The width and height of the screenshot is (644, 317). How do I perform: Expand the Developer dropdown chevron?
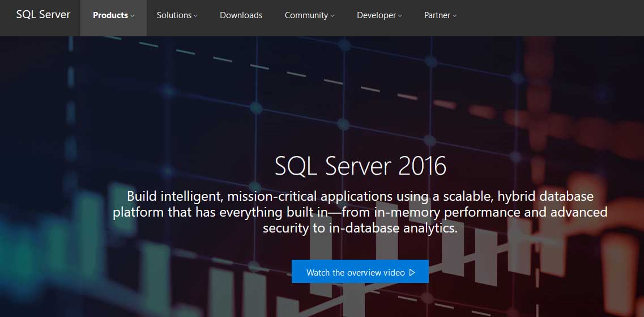point(400,16)
